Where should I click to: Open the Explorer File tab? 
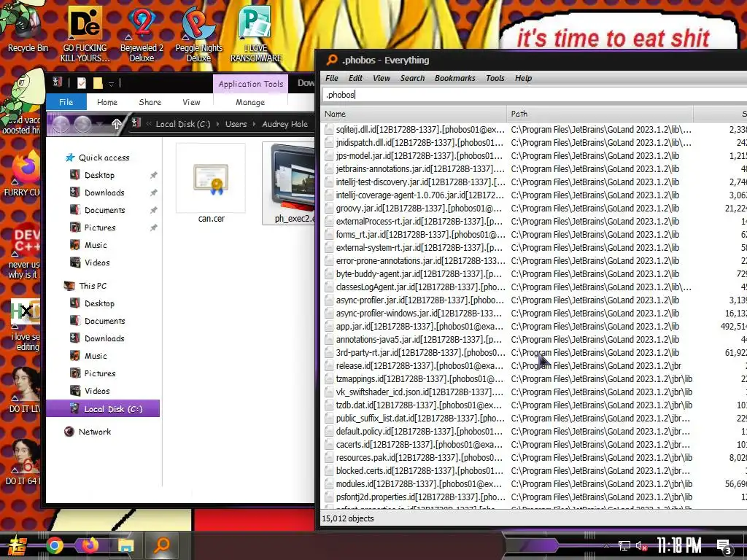[66, 102]
